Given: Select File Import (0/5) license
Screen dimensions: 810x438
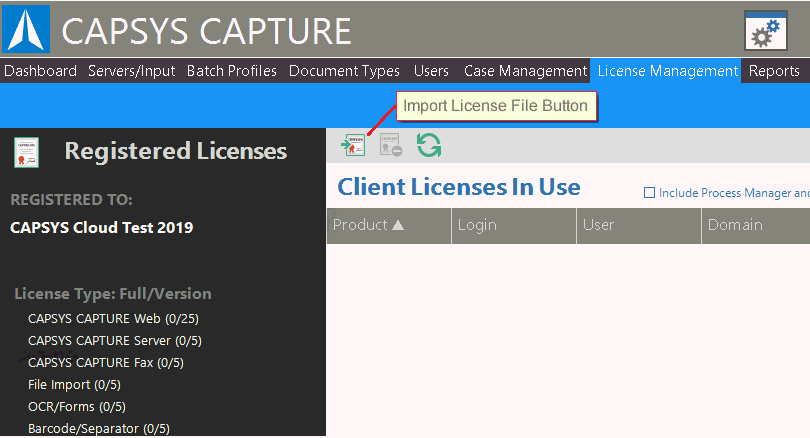Looking at the screenshot, I should 74,385.
